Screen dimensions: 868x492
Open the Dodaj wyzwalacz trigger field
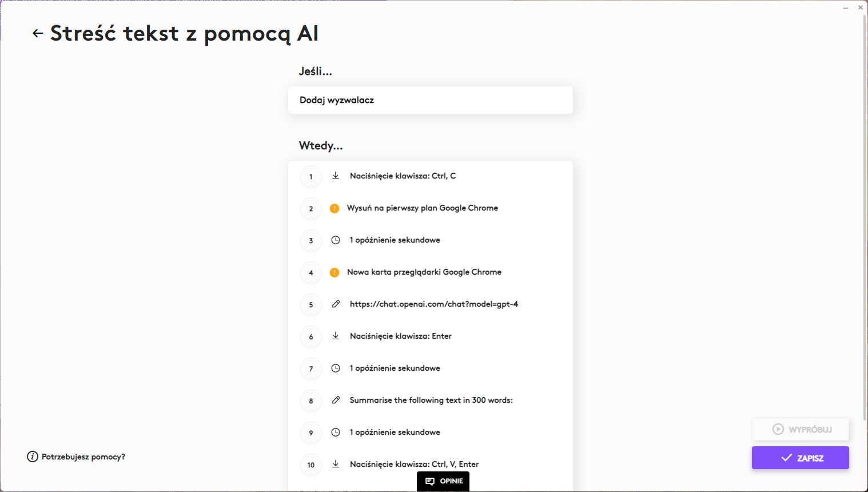(431, 100)
